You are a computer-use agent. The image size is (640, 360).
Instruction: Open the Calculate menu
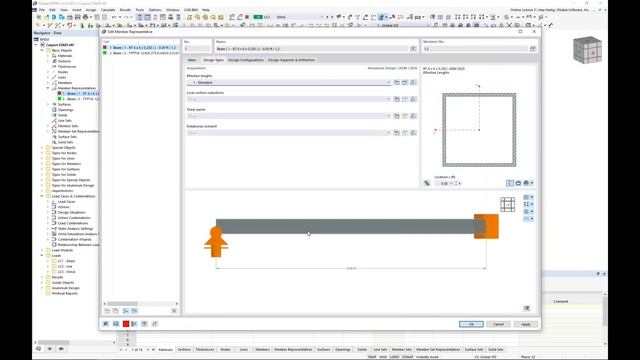pyautogui.click(x=108, y=10)
